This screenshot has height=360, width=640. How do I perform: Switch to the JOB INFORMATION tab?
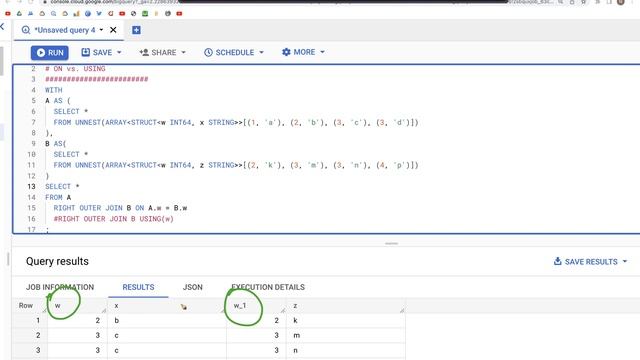[x=60, y=287]
